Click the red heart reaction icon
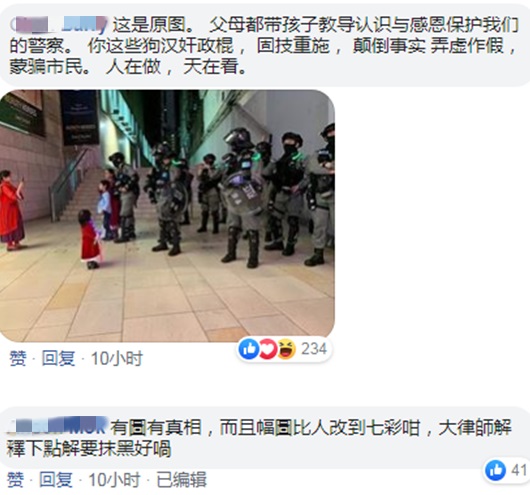The height and width of the screenshot is (495, 530). tap(267, 349)
